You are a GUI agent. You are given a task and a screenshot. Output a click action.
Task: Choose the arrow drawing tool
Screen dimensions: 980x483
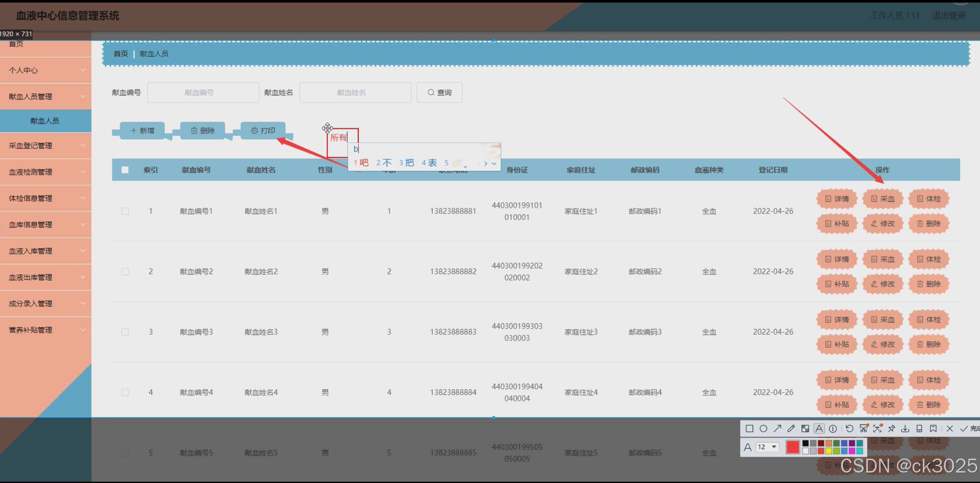[777, 429]
